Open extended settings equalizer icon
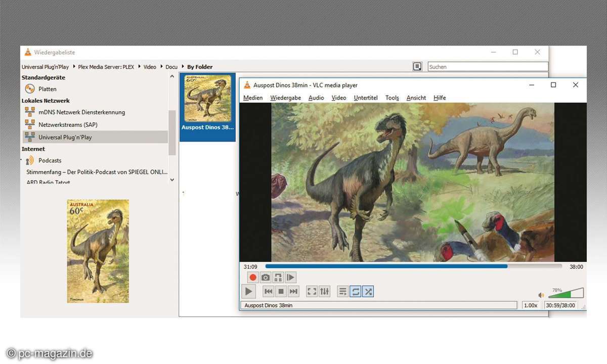This screenshot has height=364, width=607. 324,291
